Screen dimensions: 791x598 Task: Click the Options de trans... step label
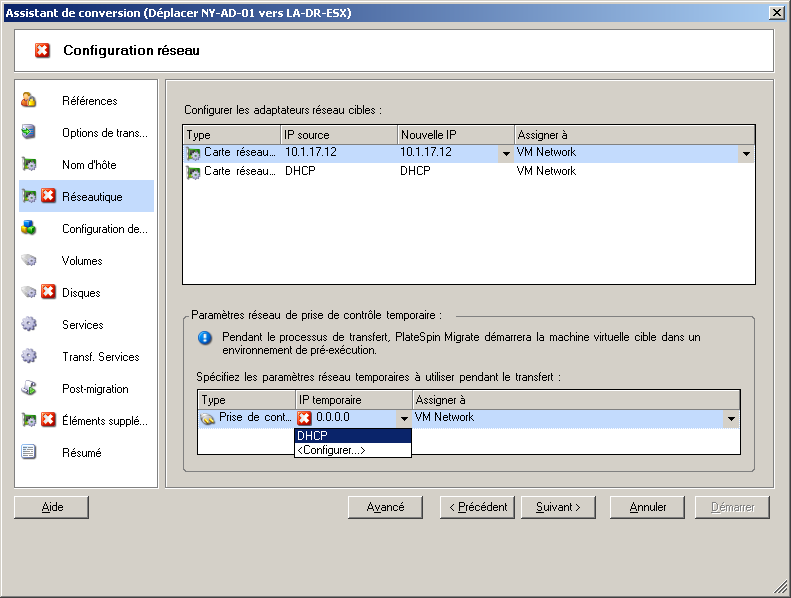[105, 133]
